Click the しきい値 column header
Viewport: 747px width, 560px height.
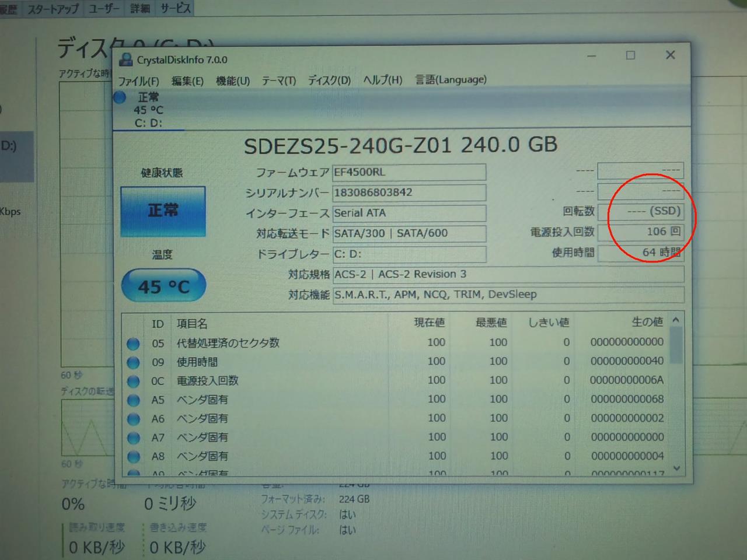point(549,322)
